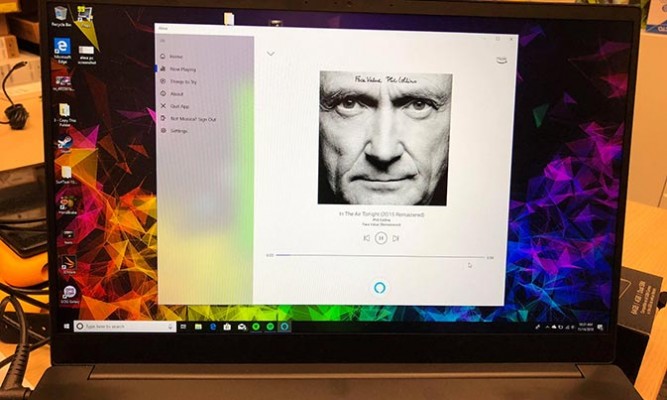The width and height of the screenshot is (667, 400).
Task: Open the Windows Start menu
Action: [66, 326]
